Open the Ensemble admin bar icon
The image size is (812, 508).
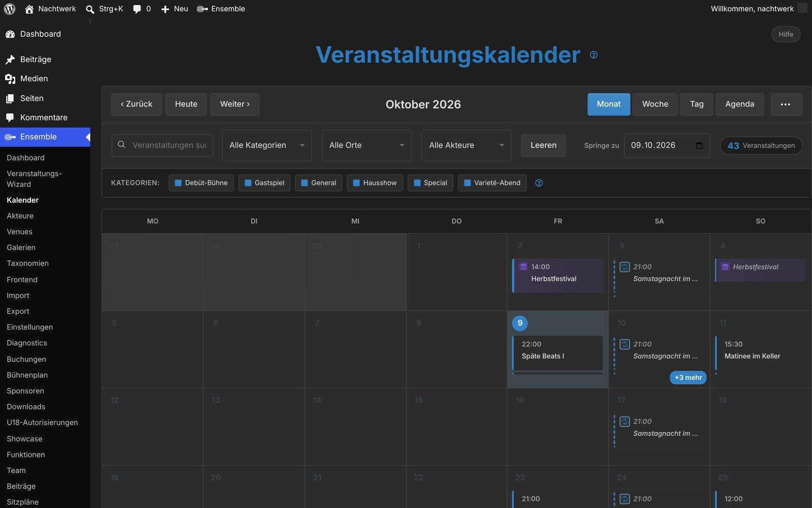click(202, 9)
